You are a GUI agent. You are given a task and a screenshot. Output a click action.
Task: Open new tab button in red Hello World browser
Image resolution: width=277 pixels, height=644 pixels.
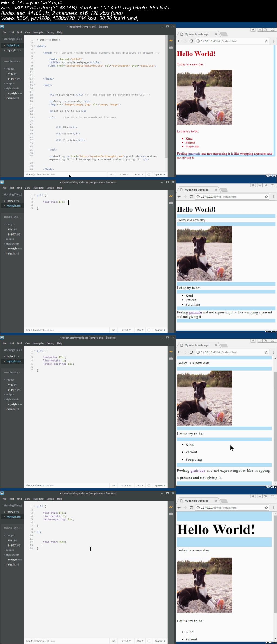[x=224, y=34]
